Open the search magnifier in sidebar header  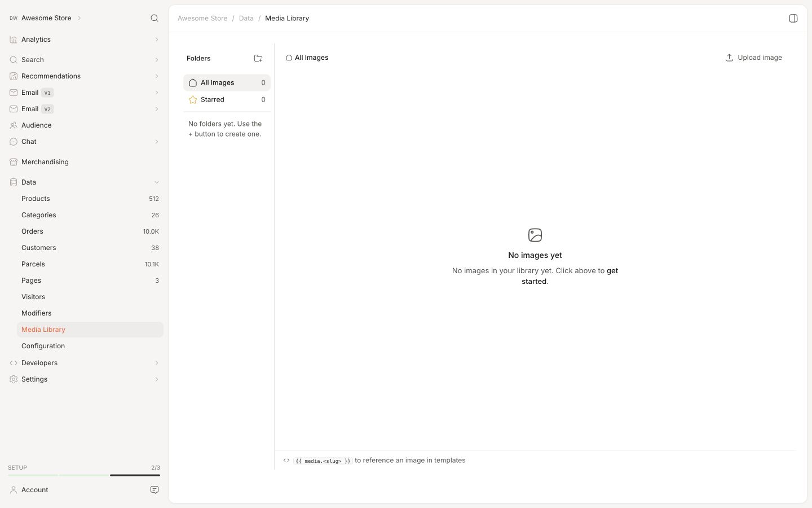coord(155,18)
